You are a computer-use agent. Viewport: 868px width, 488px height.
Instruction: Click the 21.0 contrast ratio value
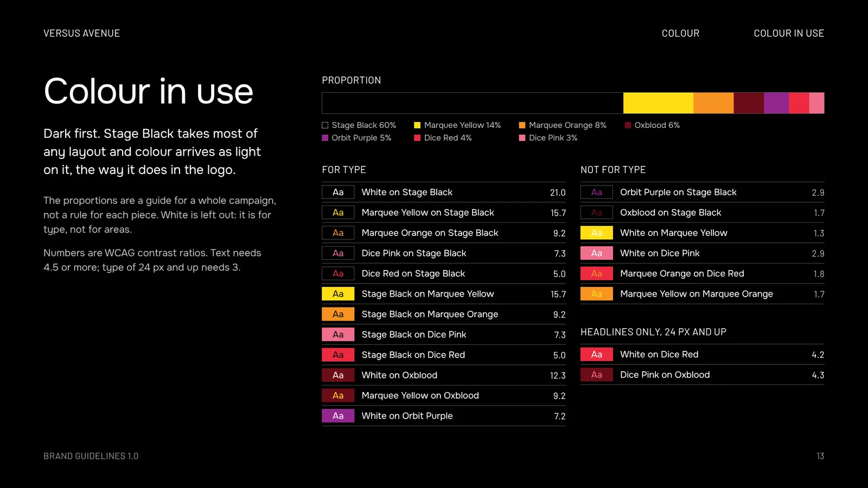558,192
